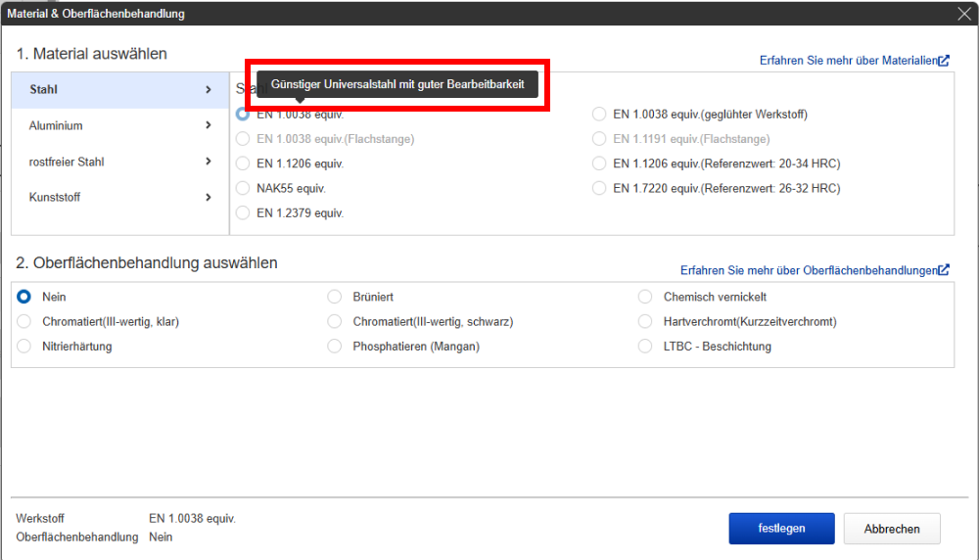This screenshot has height=560, width=979.
Task: Click the Abbrechen button
Action: pos(892,529)
